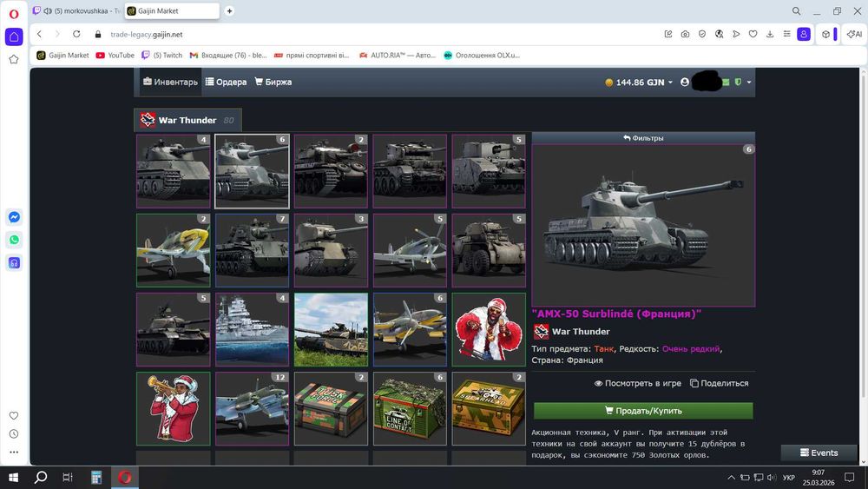Open the Входящие (76) Gmail bookmark
The image size is (868, 489).
point(228,56)
